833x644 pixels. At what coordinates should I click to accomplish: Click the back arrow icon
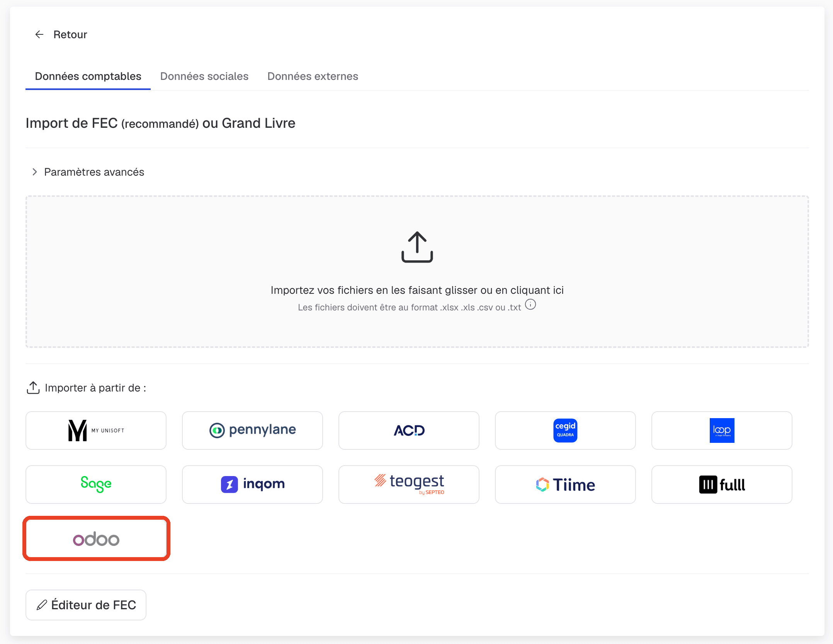39,34
